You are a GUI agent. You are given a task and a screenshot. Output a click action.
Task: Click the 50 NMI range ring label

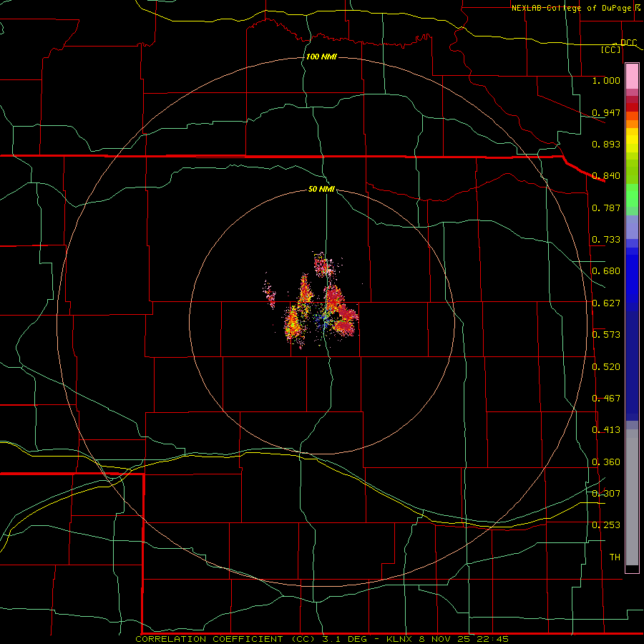[x=321, y=189]
